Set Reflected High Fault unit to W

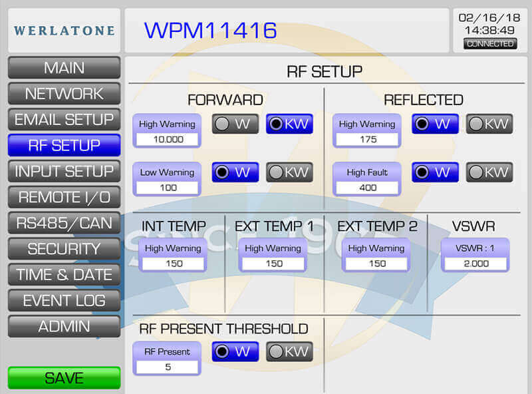coord(436,172)
